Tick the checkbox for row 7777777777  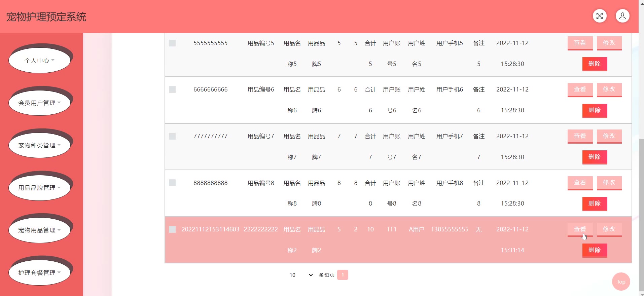pos(172,136)
